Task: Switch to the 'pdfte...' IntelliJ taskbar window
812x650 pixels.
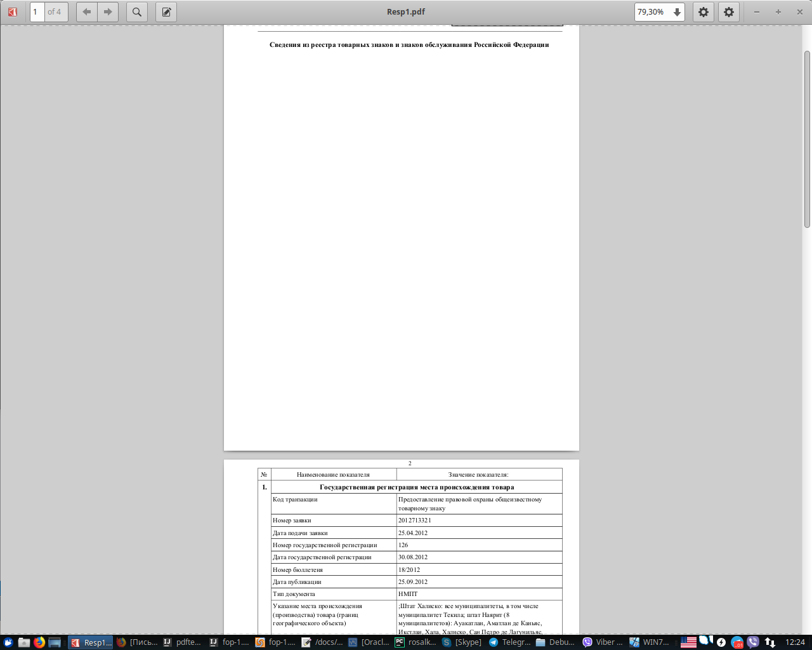Action: tap(183, 642)
